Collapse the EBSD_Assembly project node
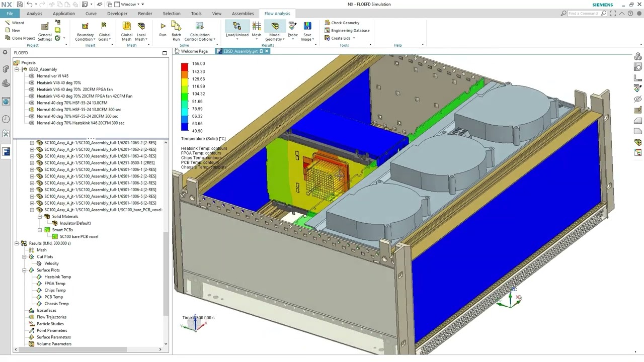Image resolution: width=644 pixels, height=362 pixels. tap(17, 69)
